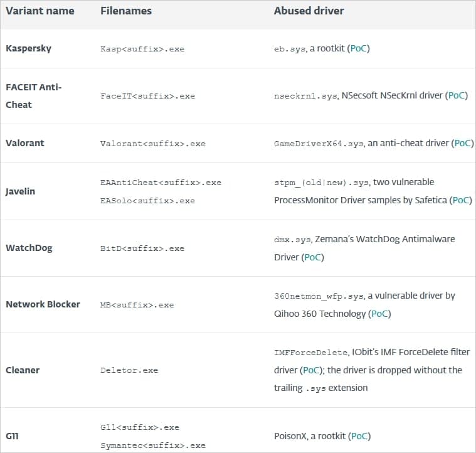This screenshot has height=453, width=476.
Task: Select the Network Blocker variant name
Action: [x=43, y=304]
